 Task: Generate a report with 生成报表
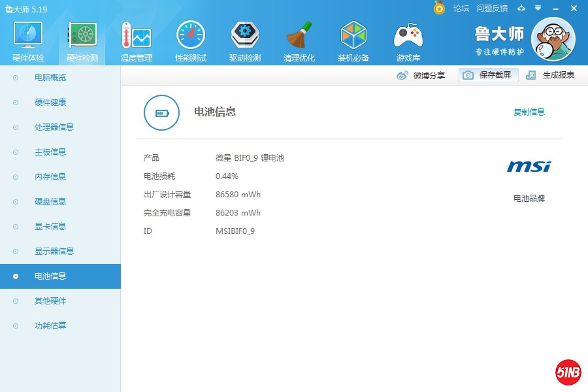[x=557, y=74]
